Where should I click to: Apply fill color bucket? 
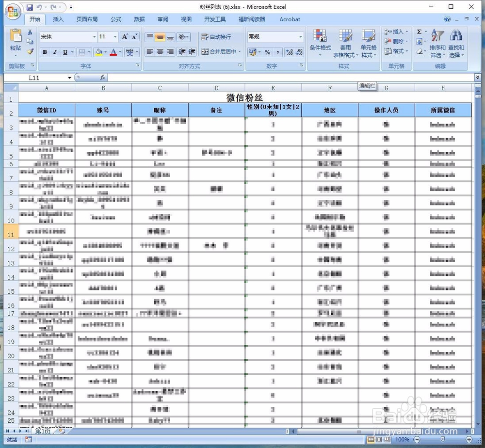[x=99, y=52]
